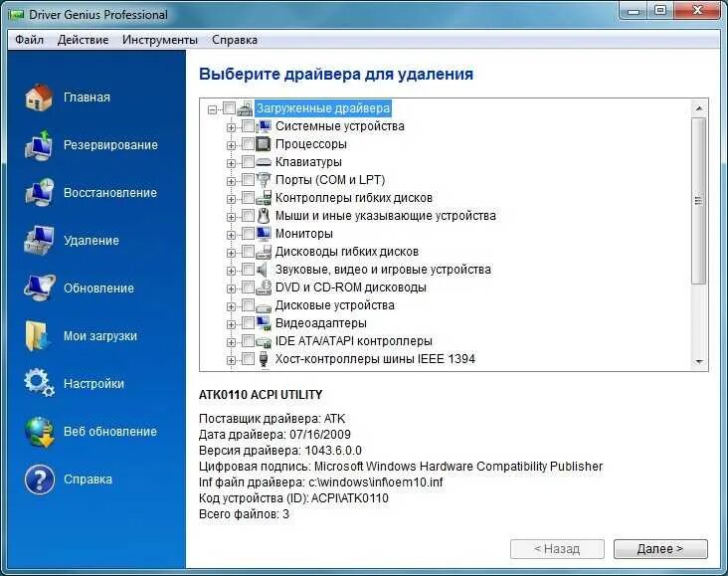Click the driver list scroll down arrow
Image resolution: width=728 pixels, height=576 pixels.
pos(699,362)
